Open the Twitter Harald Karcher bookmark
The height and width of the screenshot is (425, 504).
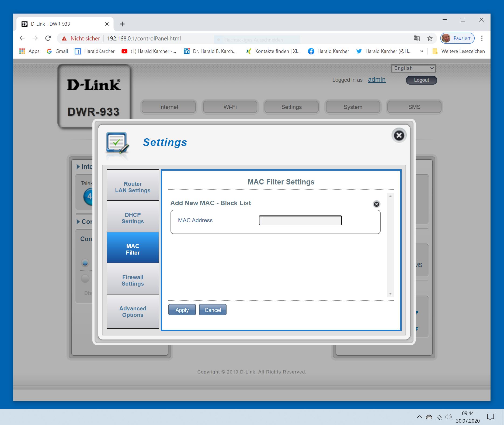tap(384, 51)
